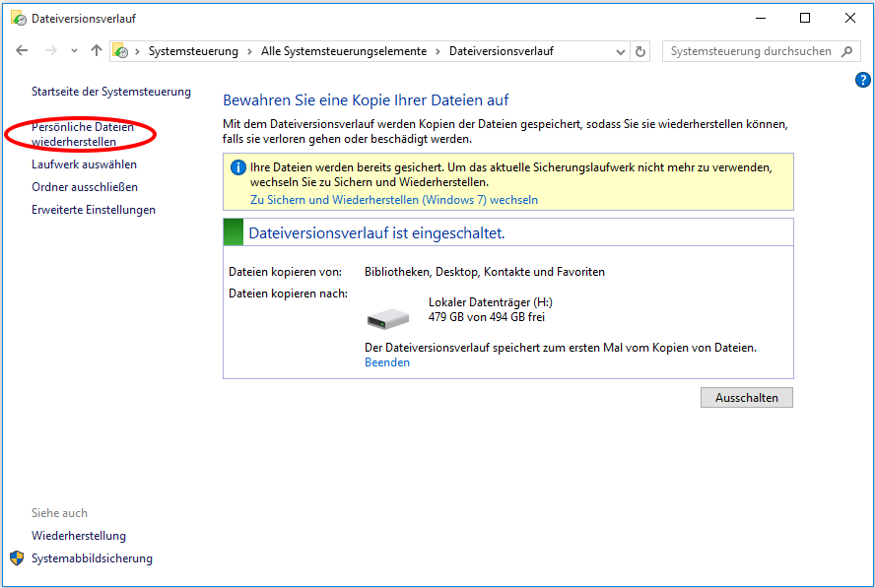
Task: Click text Lokaler Datenträger (H:)
Action: [x=491, y=302]
